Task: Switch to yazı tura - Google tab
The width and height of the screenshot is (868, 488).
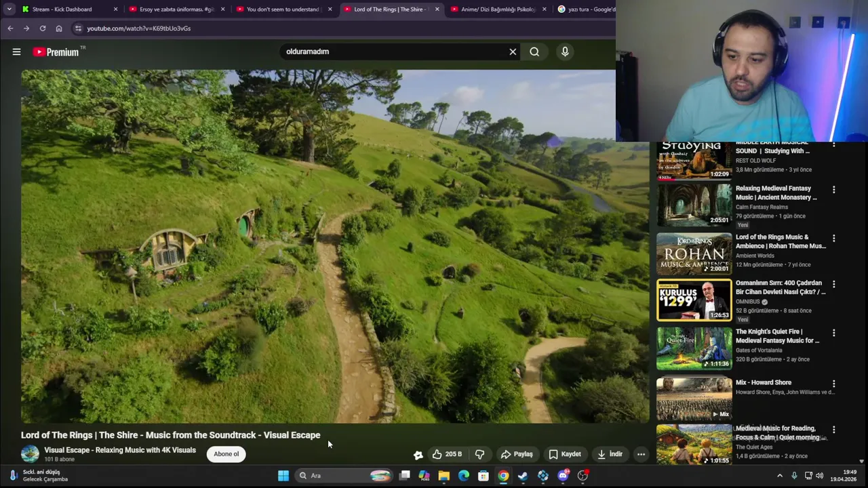Action: pos(585,9)
